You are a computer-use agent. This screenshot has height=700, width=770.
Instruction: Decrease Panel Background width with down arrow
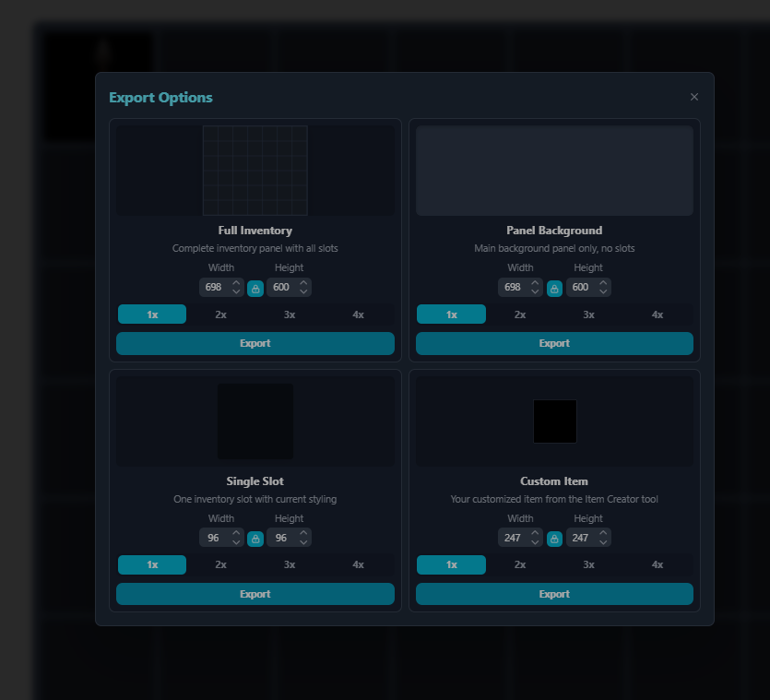pyautogui.click(x=535, y=291)
